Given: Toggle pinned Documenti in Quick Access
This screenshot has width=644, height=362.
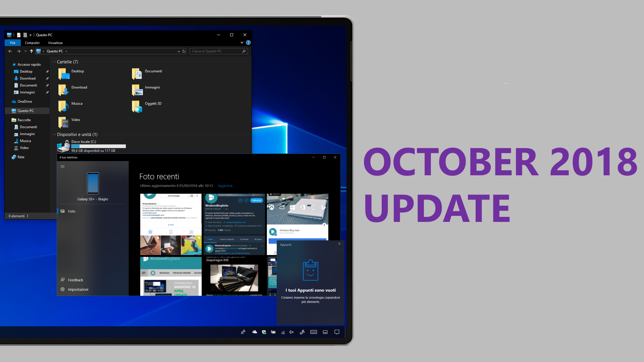Looking at the screenshot, I should pos(48,85).
